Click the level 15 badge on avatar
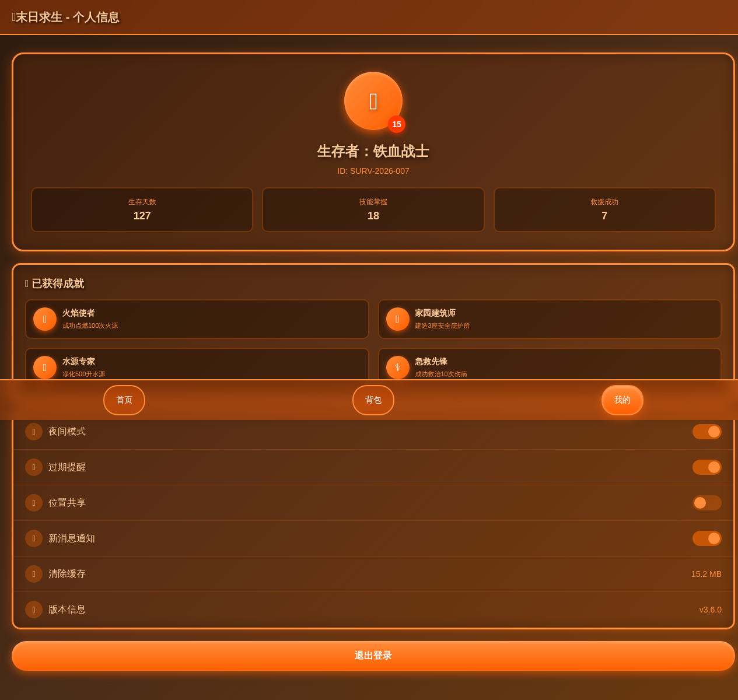This screenshot has width=738, height=700. (x=397, y=124)
